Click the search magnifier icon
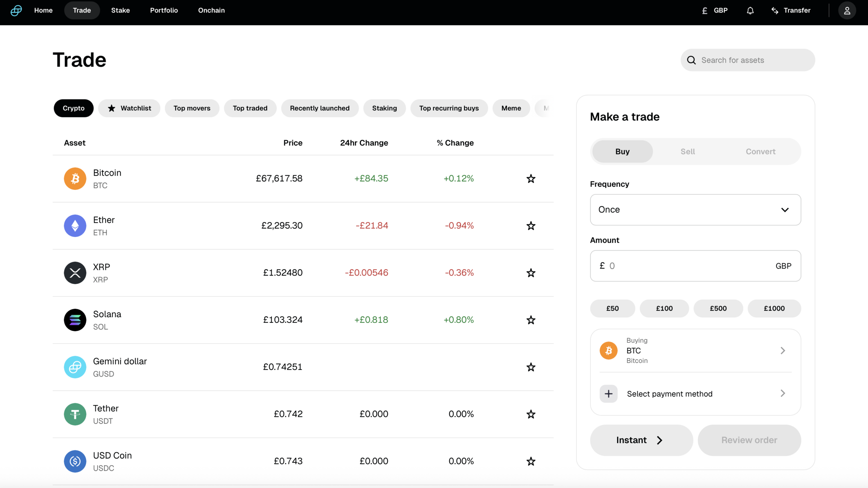 [692, 60]
